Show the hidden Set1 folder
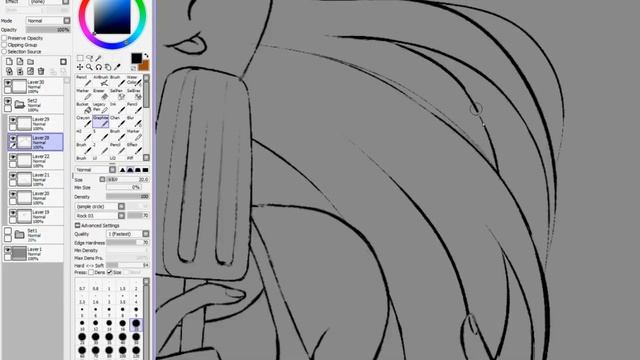This screenshot has height=360, width=640. [8, 231]
